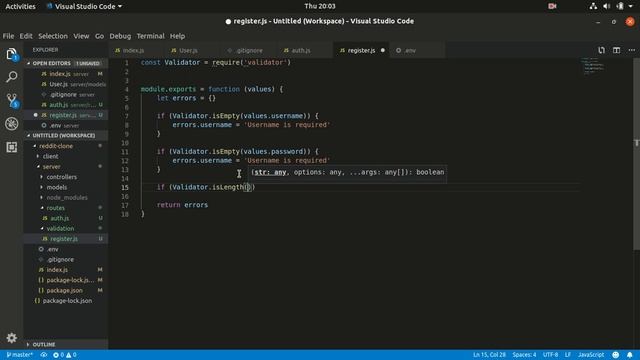Select User.js in Open Editors list
640x360 pixels.
click(x=65, y=84)
